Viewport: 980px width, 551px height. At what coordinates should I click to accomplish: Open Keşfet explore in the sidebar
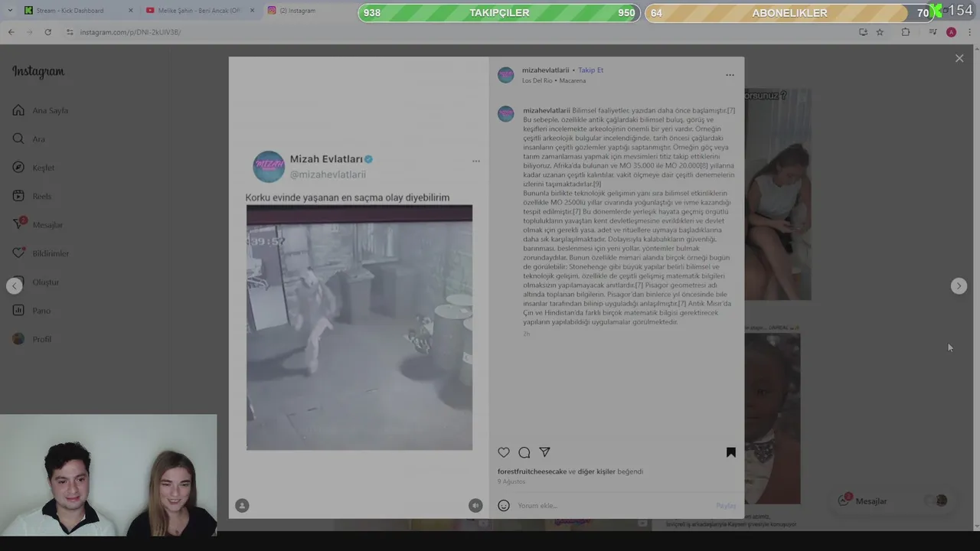34,168
